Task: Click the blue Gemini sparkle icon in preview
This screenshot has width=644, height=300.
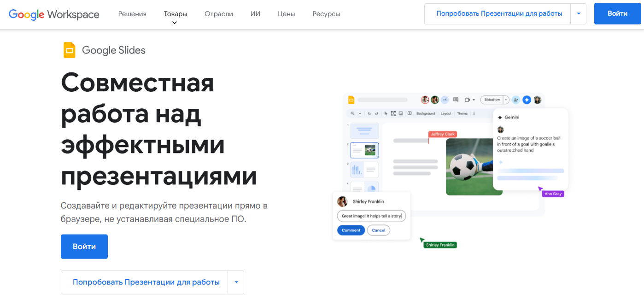Action: pos(527,100)
